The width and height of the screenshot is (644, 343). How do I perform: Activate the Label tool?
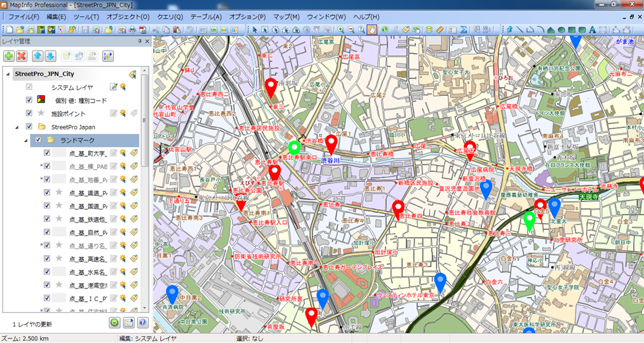(406, 30)
